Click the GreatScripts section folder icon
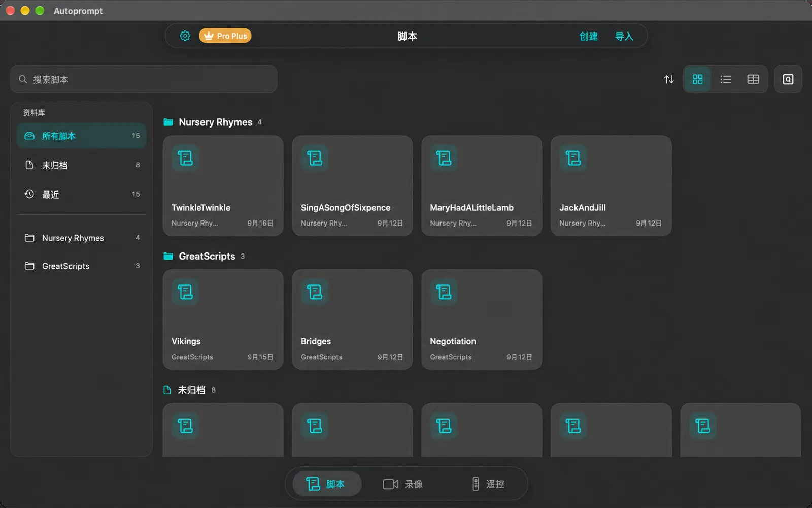 pos(168,256)
